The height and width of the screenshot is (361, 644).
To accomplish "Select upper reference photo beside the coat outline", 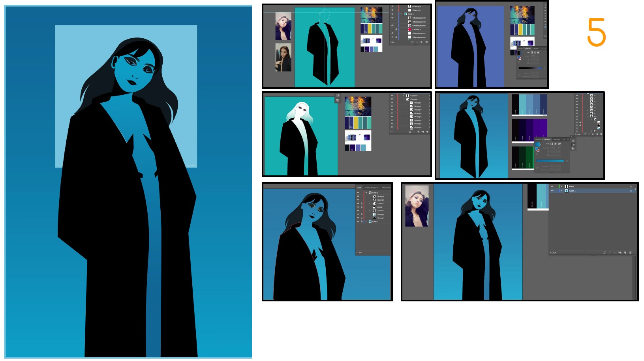I will [283, 26].
